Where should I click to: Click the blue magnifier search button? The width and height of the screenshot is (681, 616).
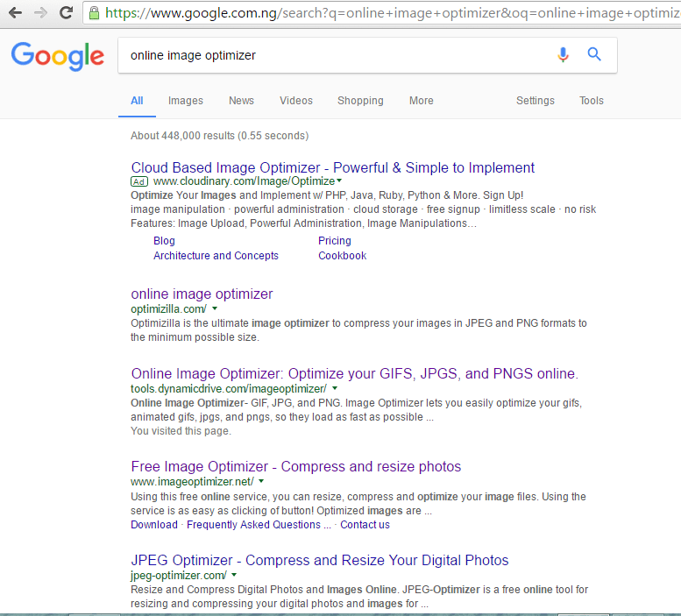(594, 54)
